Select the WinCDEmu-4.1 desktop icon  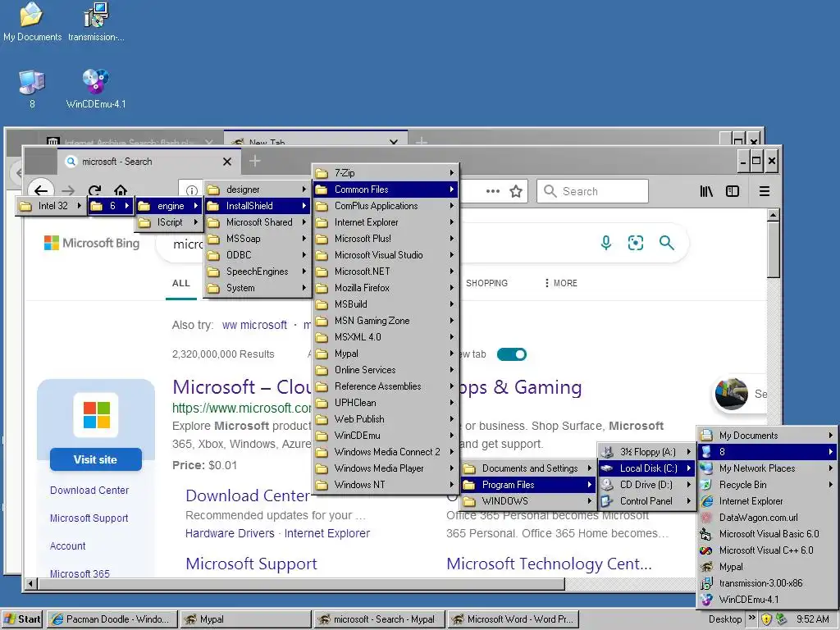pos(96,89)
